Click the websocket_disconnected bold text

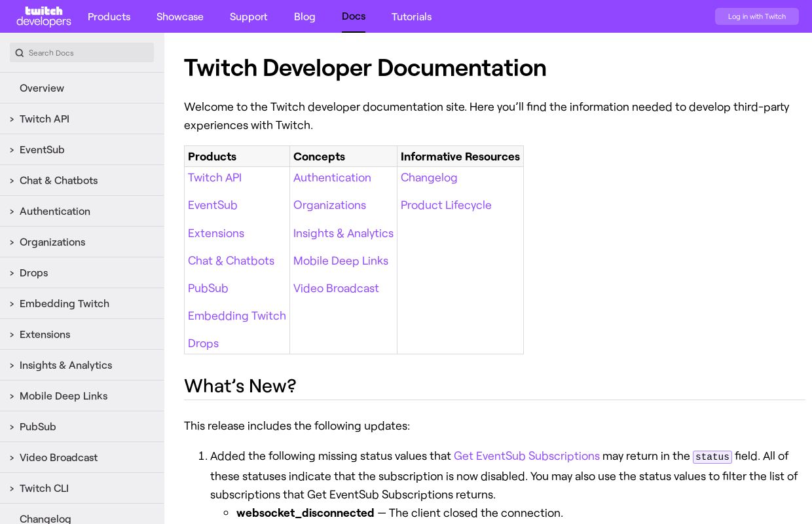(305, 513)
